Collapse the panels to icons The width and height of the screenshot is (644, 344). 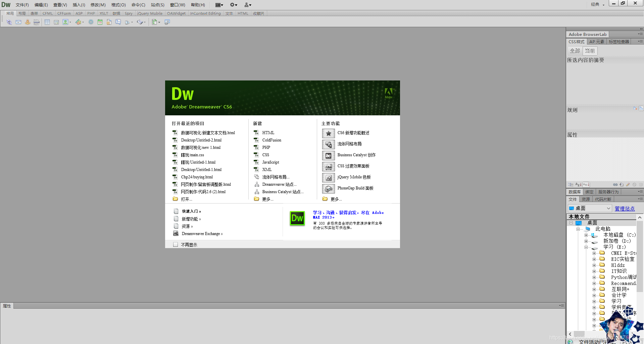(x=641, y=29)
